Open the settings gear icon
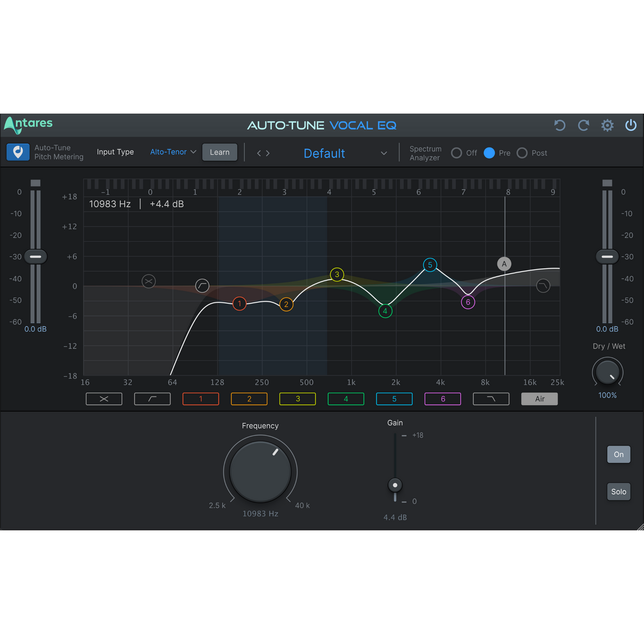The width and height of the screenshot is (644, 644). point(607,125)
